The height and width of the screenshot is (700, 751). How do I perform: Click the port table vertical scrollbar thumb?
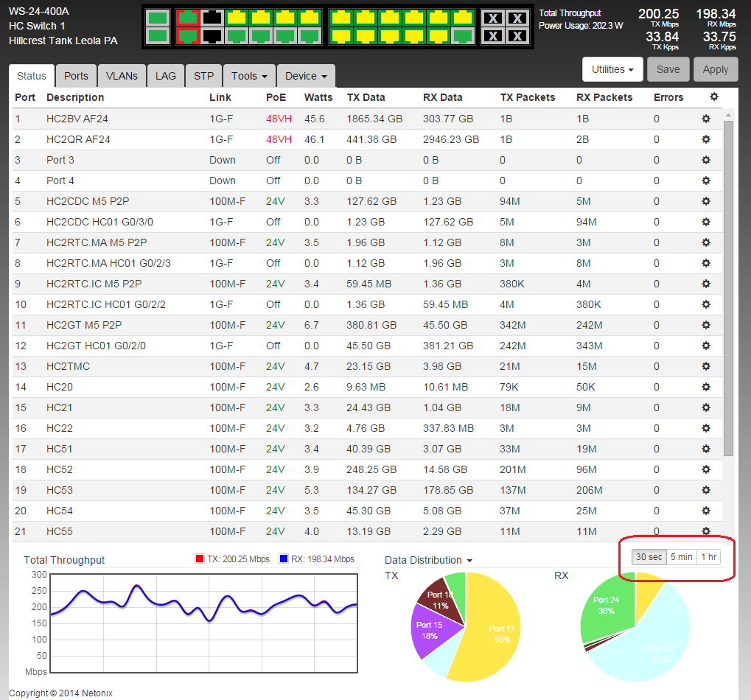[728, 288]
